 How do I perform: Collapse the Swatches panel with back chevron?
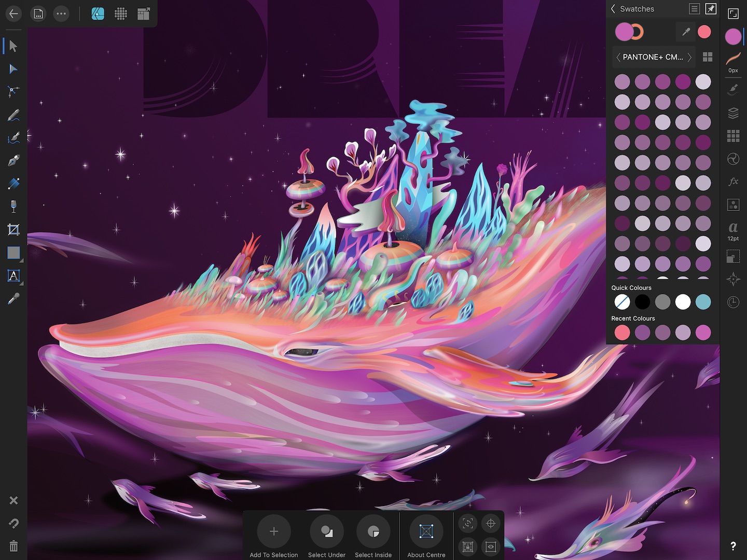point(613,9)
